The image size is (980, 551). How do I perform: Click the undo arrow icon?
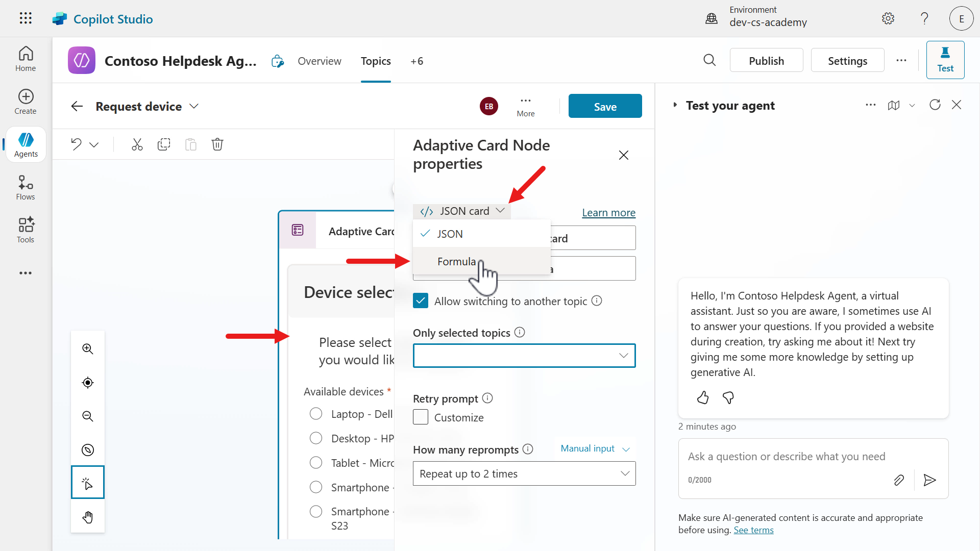(x=77, y=144)
